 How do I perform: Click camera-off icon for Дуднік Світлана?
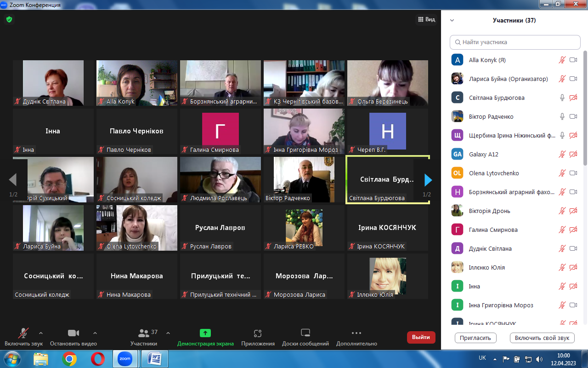pos(573,248)
